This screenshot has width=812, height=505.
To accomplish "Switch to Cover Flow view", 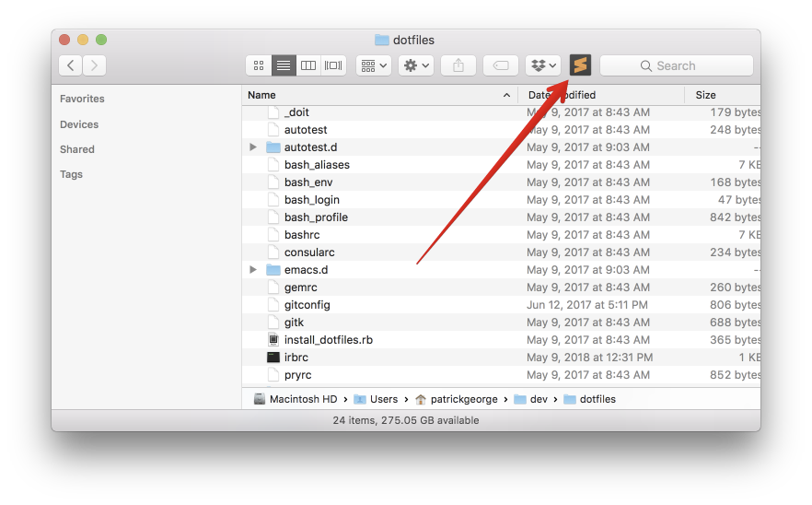I will 333,65.
